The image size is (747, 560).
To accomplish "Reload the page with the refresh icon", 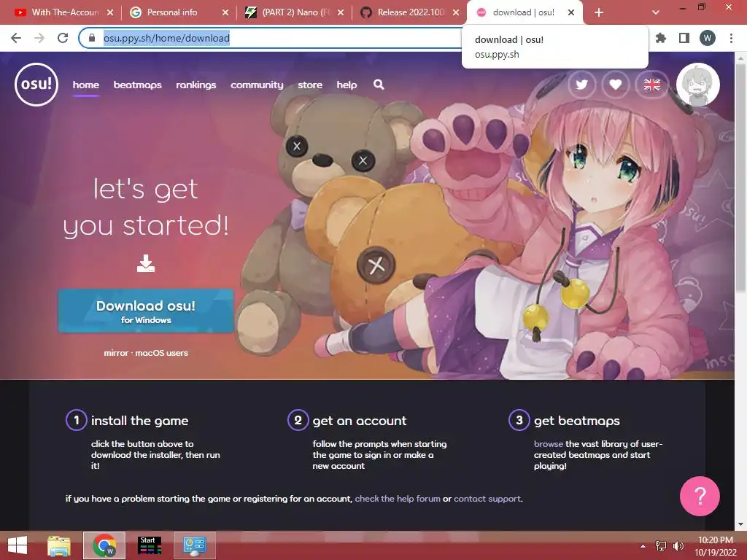I will (63, 38).
